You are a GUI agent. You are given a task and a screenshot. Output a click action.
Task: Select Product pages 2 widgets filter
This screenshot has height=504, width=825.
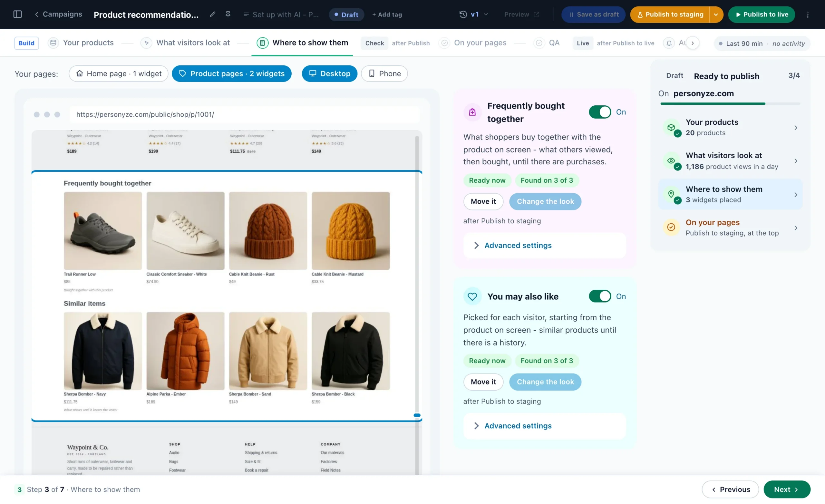[x=231, y=73]
